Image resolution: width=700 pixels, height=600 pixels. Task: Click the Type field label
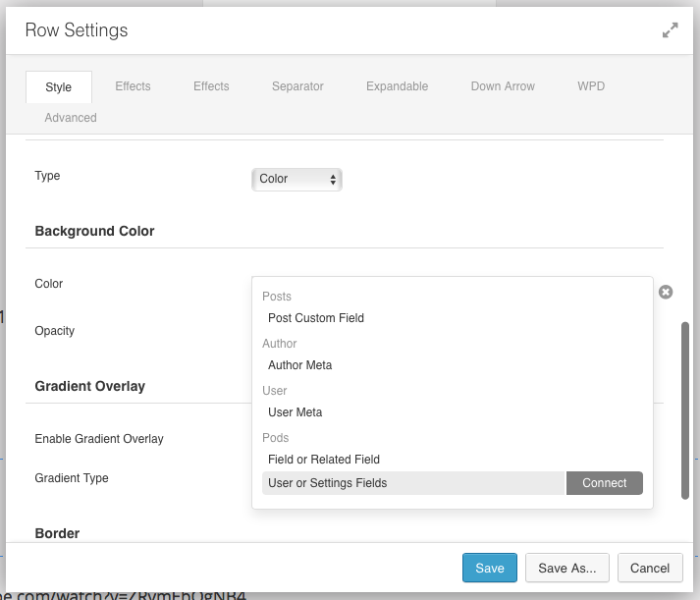(x=47, y=176)
